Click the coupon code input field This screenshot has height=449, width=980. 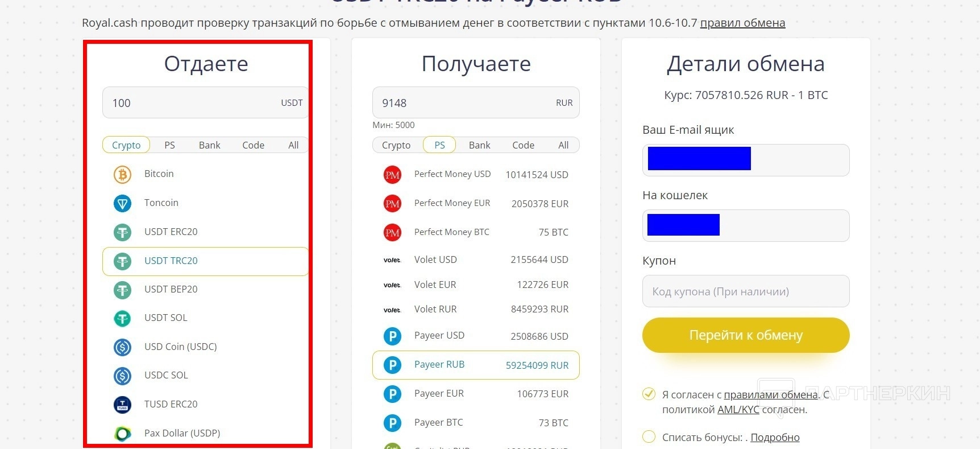coord(746,291)
